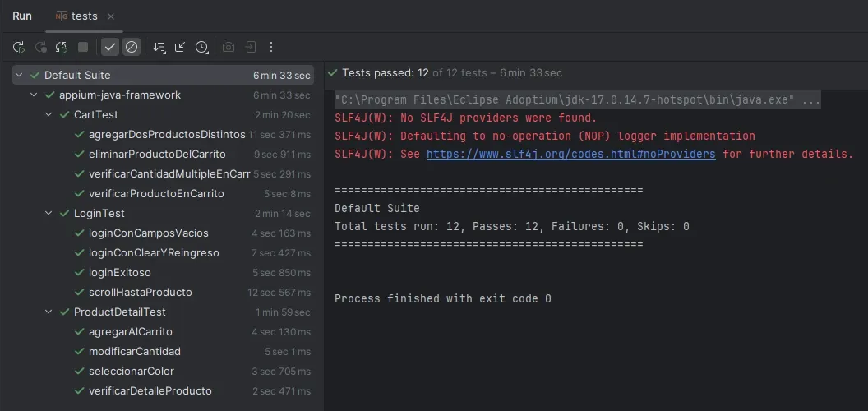
Task: Select appium-java-framework in the tree
Action: pos(163,95)
